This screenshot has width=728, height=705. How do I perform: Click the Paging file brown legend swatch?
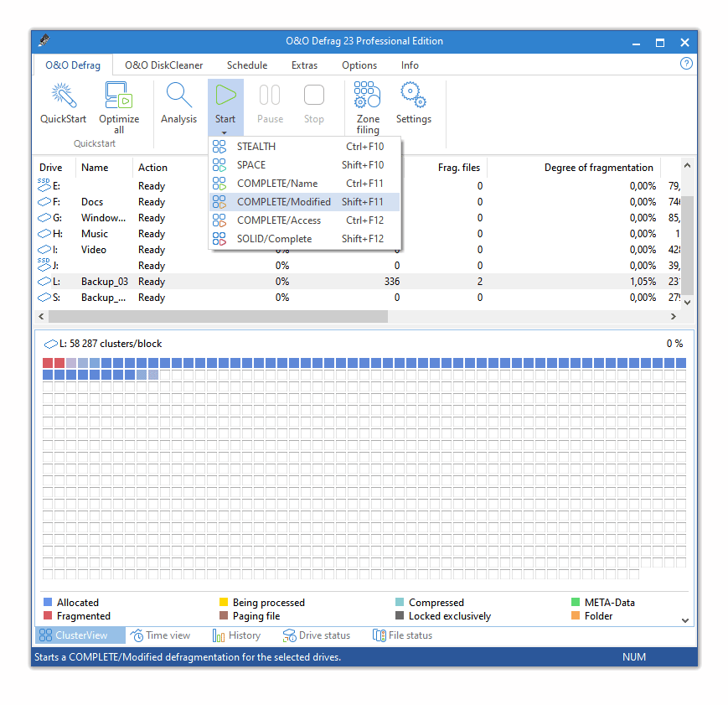coord(224,616)
